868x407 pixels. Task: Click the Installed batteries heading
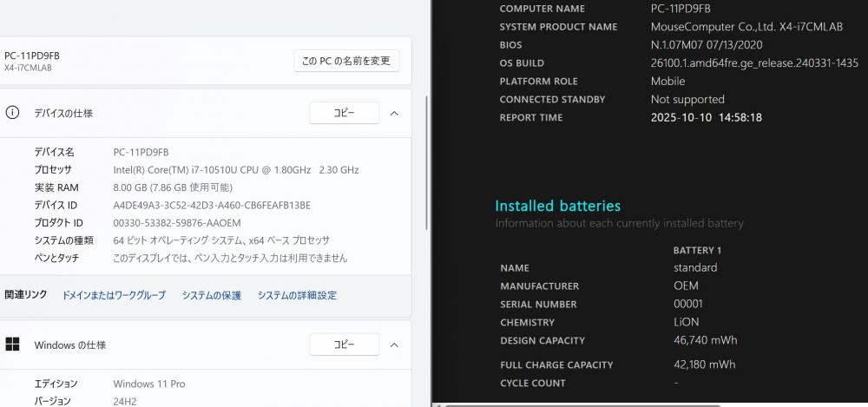pyautogui.click(x=558, y=206)
